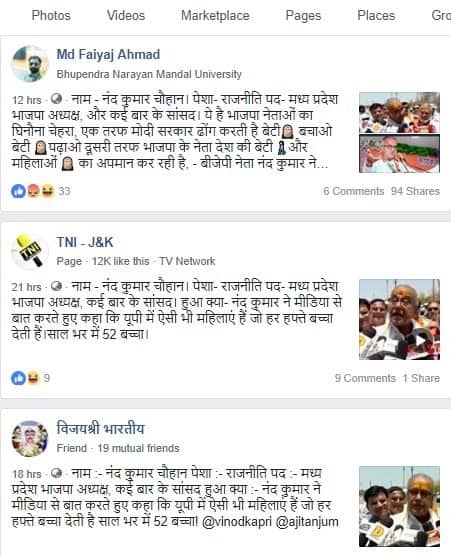This screenshot has width=451, height=556.
Task: Switch to the Videos tab
Action: point(126,16)
